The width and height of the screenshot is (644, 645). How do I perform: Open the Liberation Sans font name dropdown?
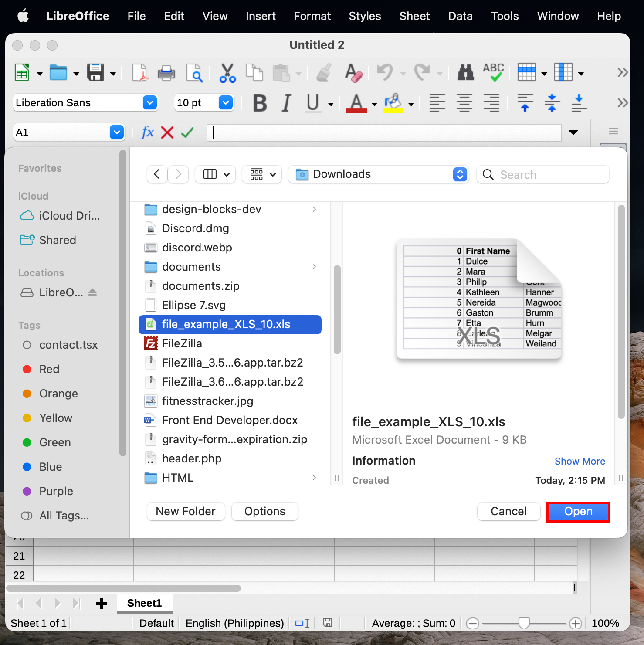(x=149, y=103)
